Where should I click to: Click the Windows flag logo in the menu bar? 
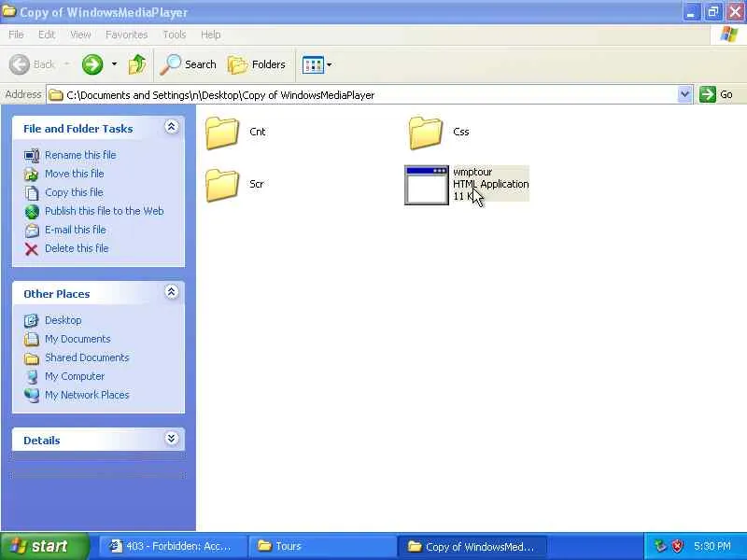coord(729,35)
